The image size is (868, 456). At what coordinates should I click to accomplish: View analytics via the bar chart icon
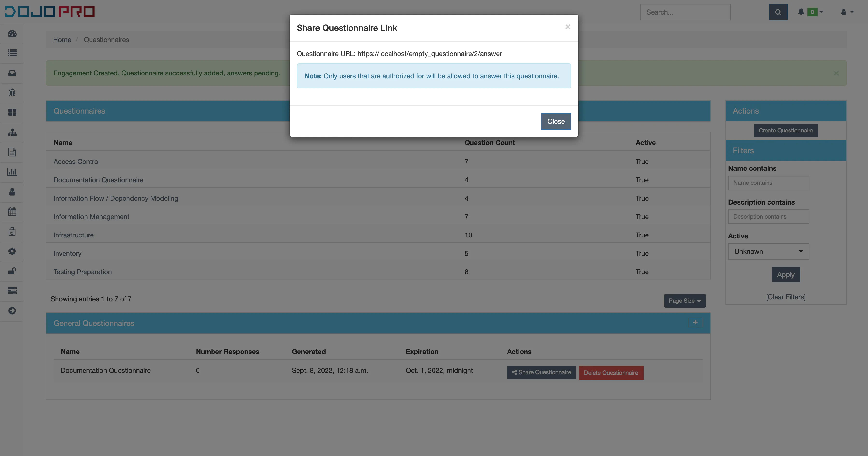[x=12, y=172]
